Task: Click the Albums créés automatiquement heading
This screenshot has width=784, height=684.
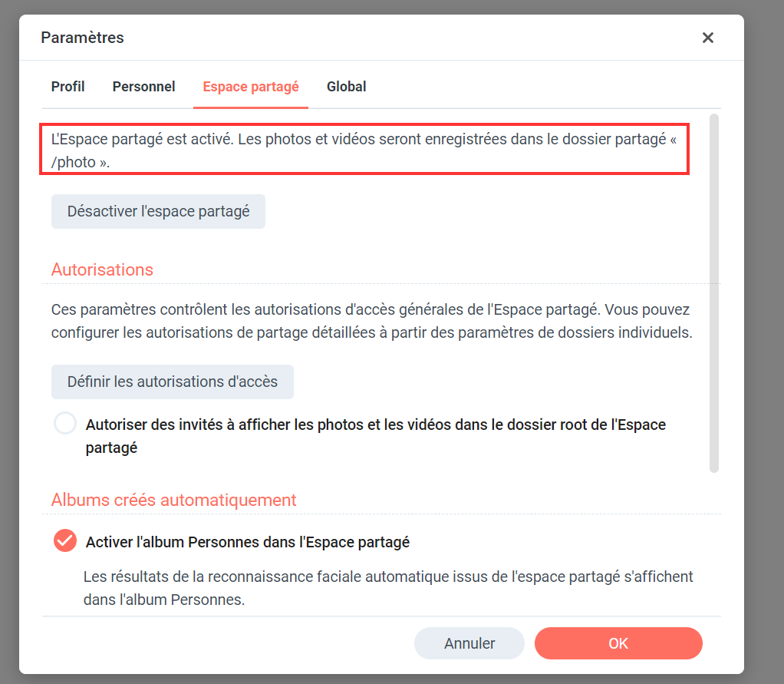Action: pyautogui.click(x=173, y=500)
